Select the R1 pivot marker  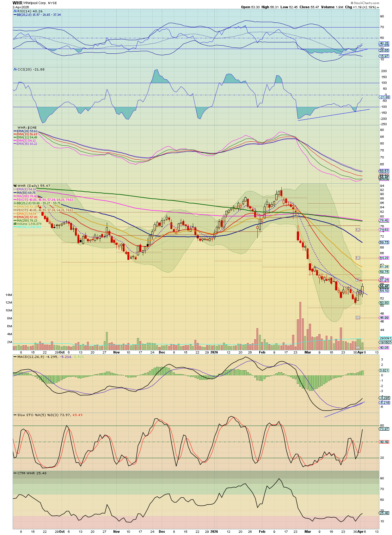click(358, 258)
